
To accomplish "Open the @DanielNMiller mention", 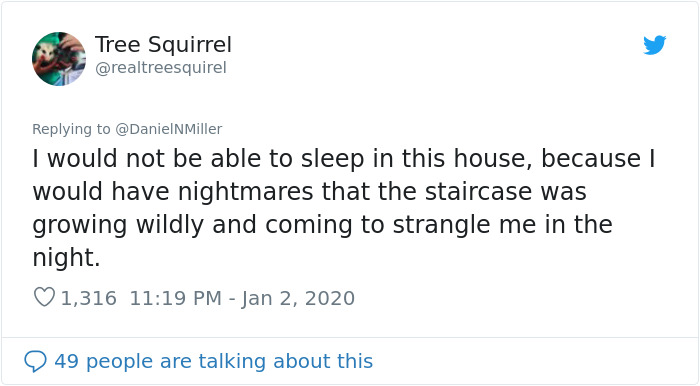I will (168, 129).
